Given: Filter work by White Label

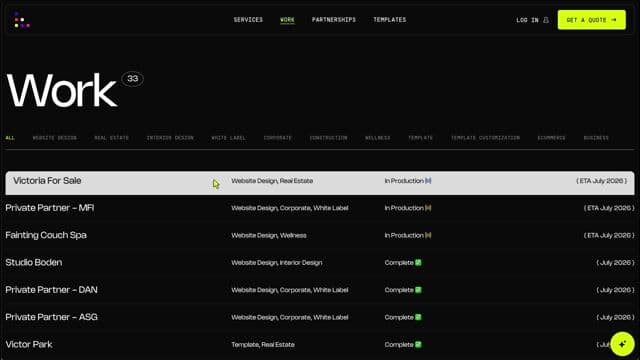Looking at the screenshot, I should click(x=229, y=138).
